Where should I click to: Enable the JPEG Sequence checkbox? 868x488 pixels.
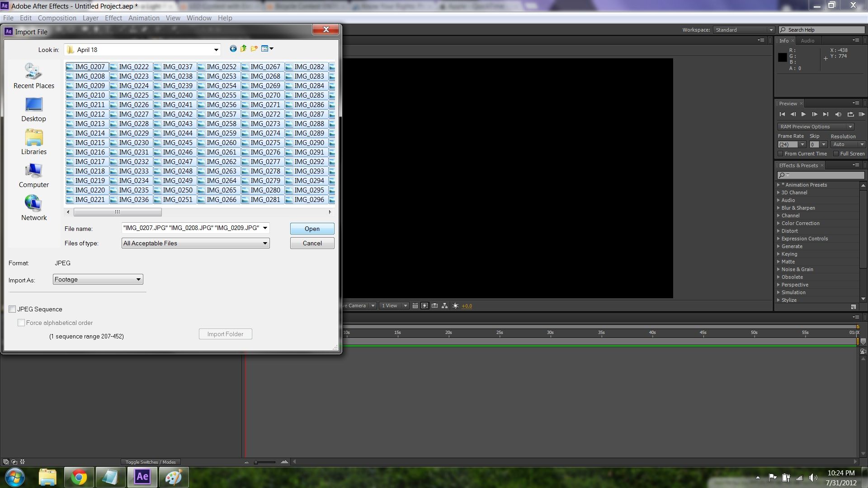pos(12,309)
